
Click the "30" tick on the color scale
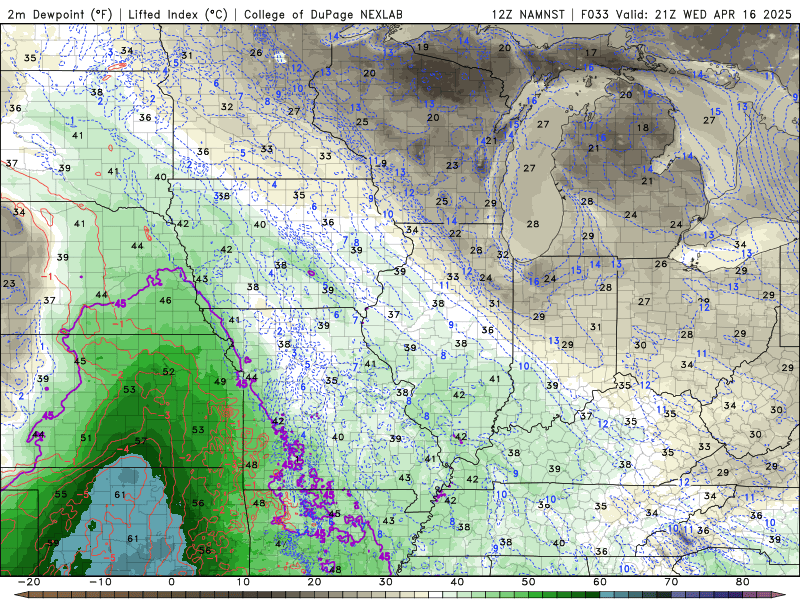386,582
